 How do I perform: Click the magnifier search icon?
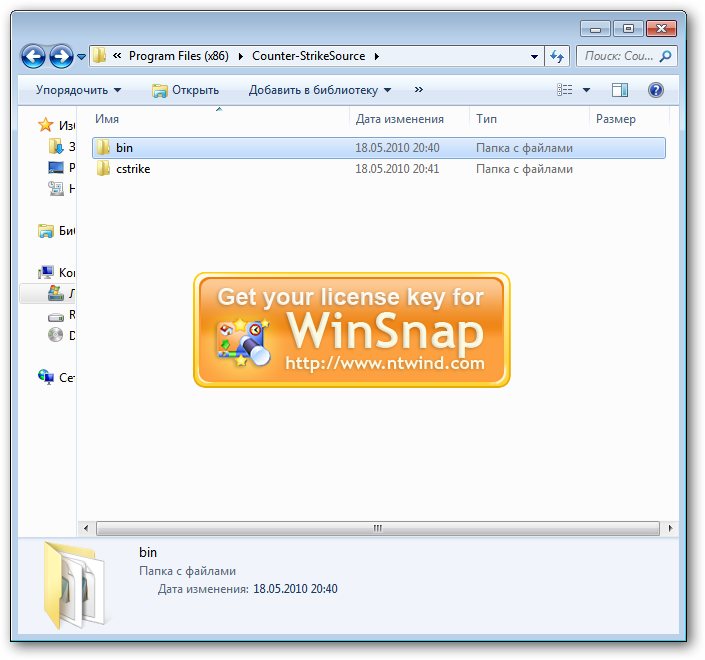tap(665, 56)
